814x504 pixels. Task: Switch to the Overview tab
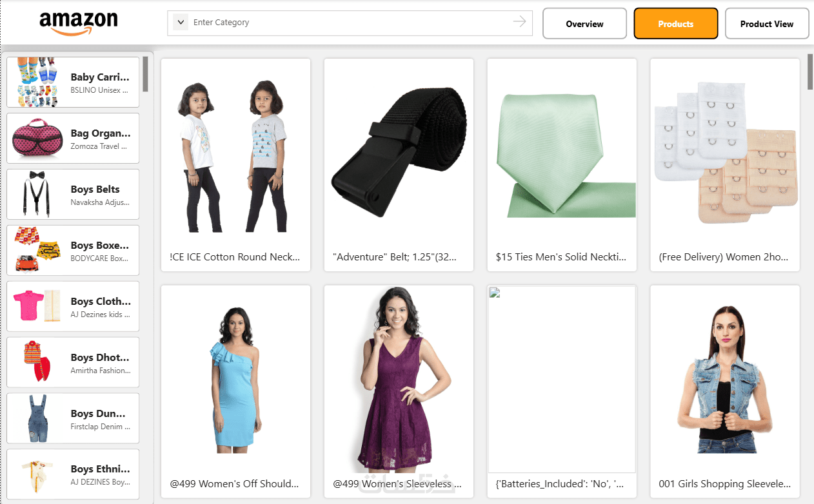click(x=584, y=24)
